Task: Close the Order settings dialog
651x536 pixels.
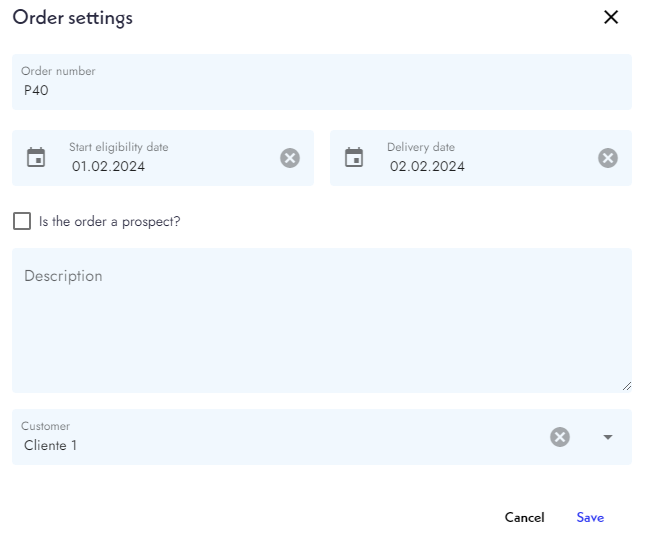Action: click(x=611, y=18)
